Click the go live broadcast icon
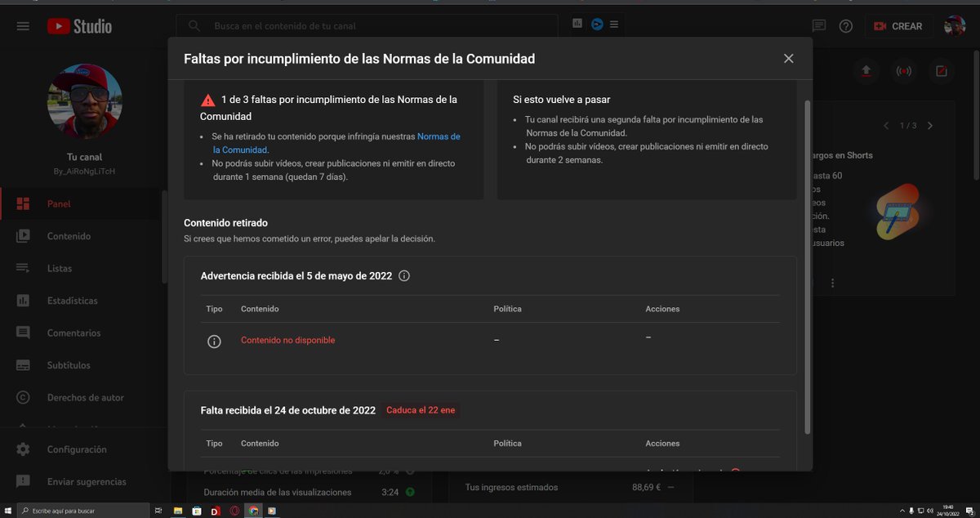This screenshot has width=980, height=518. click(x=904, y=71)
